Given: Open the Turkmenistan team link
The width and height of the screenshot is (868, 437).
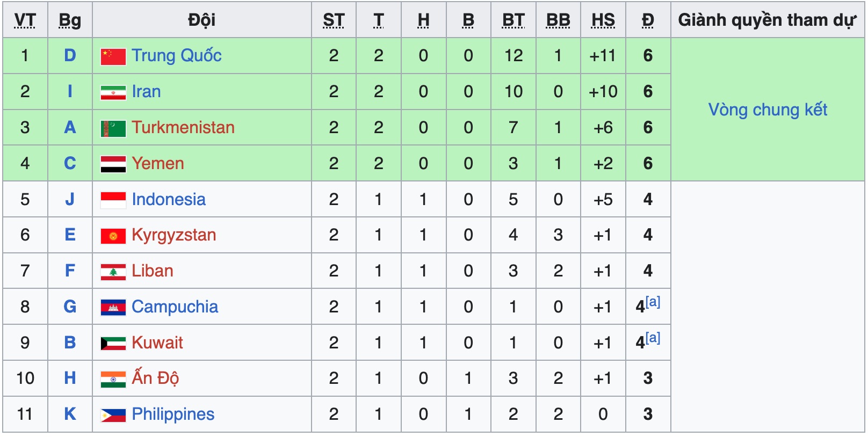Looking at the screenshot, I should click(x=183, y=127).
